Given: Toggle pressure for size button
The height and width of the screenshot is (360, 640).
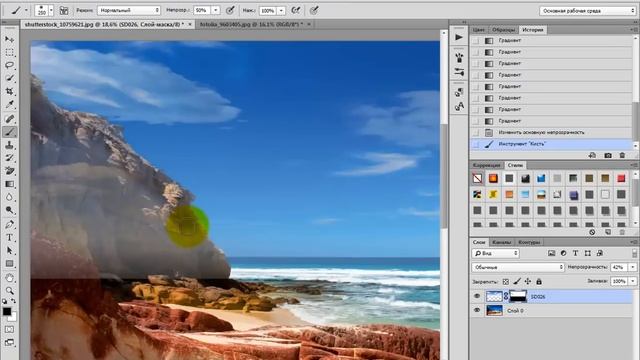Looking at the screenshot, I should tap(314, 11).
